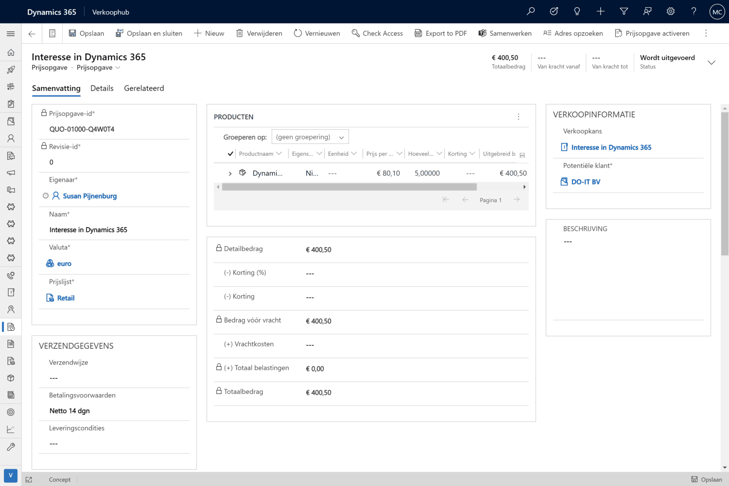Image resolution: width=729 pixels, height=486 pixels.
Task: Go to Home in the sidebar
Action: pos(11,53)
